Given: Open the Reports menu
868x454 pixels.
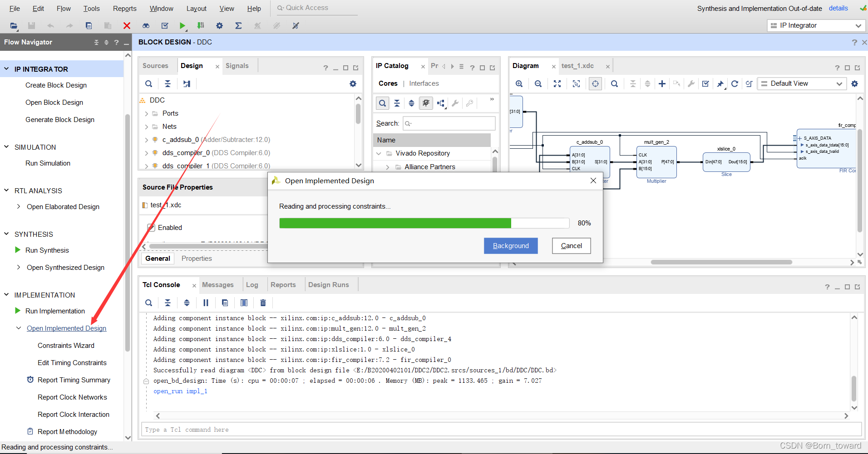Looking at the screenshot, I should pos(125,9).
